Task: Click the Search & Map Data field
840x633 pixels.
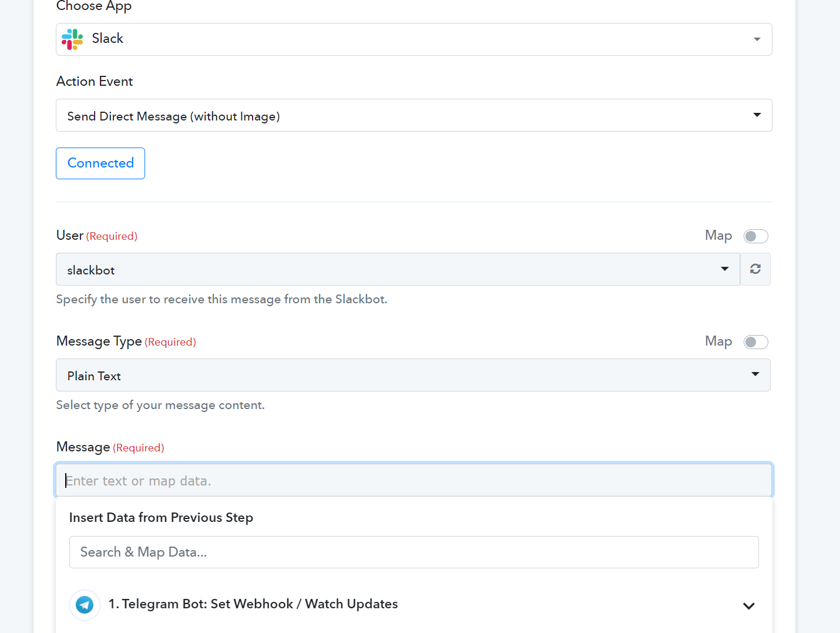Action: [414, 552]
